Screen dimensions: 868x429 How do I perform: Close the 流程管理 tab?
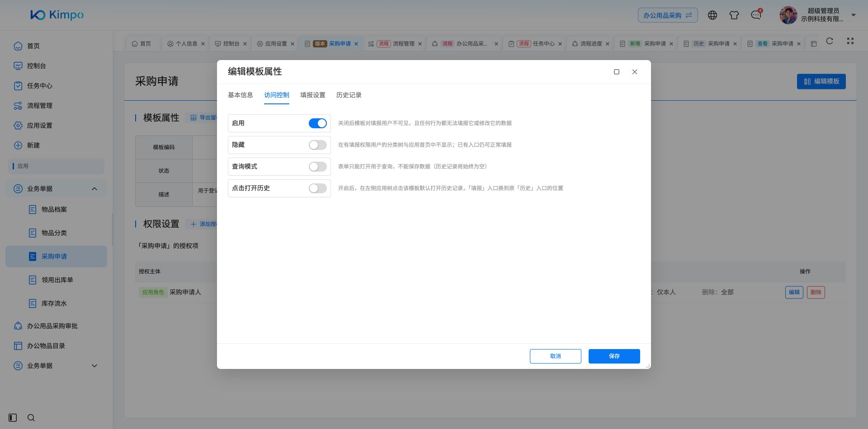click(x=420, y=44)
